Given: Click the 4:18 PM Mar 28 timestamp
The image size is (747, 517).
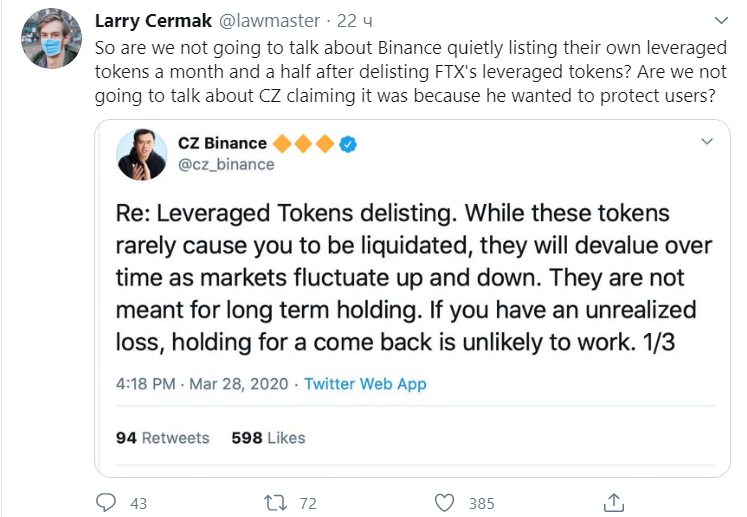Looking at the screenshot, I should (x=202, y=384).
